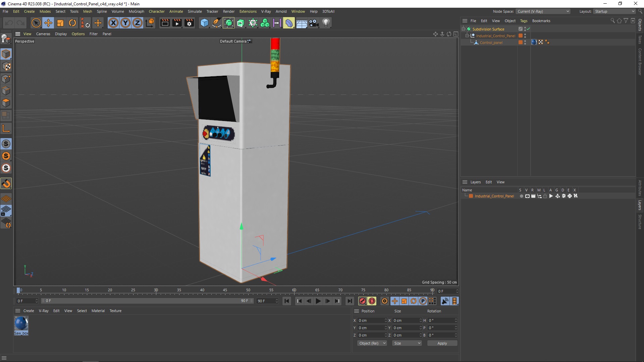Select the Saw_box material thumbnail
644x362 pixels.
point(21,323)
